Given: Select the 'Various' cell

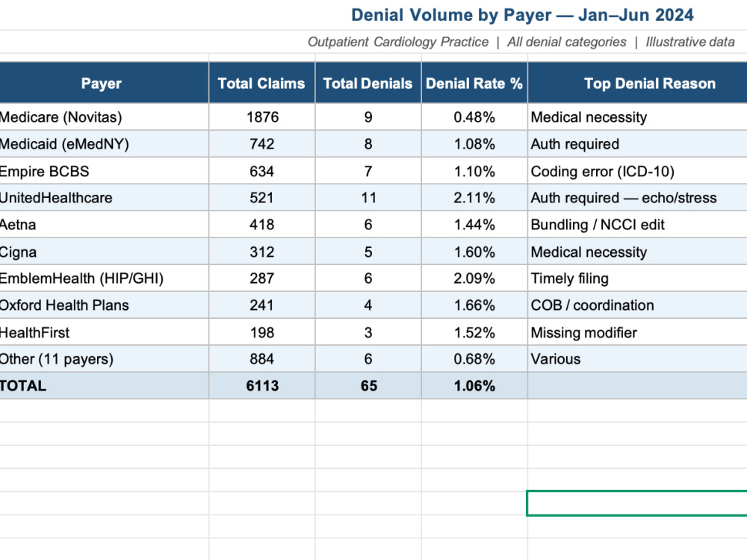Looking at the screenshot, I should coord(637,358).
